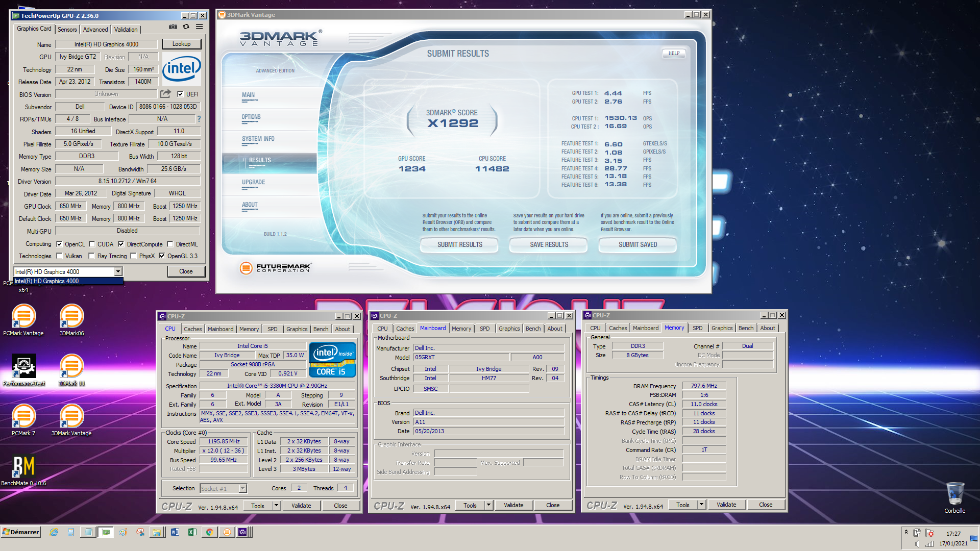Click the 3DMark Vantage taskbar icon
The image size is (980, 551).
(227, 532)
